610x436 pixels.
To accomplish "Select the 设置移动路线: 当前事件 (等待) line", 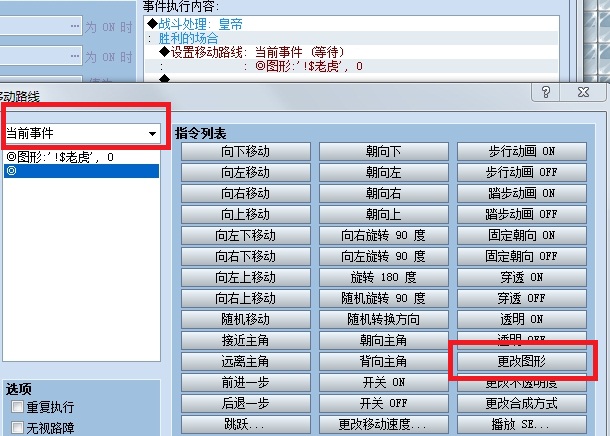I will coord(351,52).
